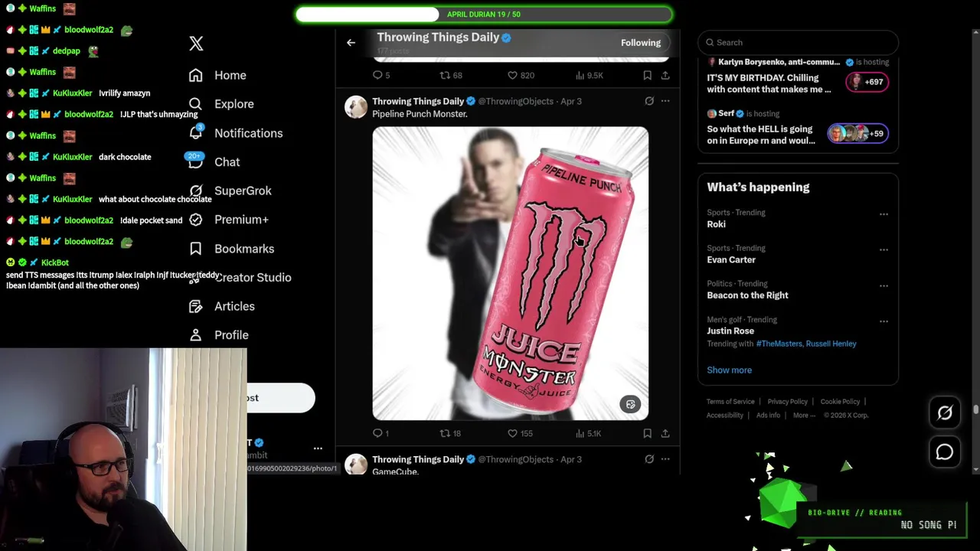Screen dimensions: 980x551
Task: Open Home from the sidebar
Action: pyautogui.click(x=230, y=75)
